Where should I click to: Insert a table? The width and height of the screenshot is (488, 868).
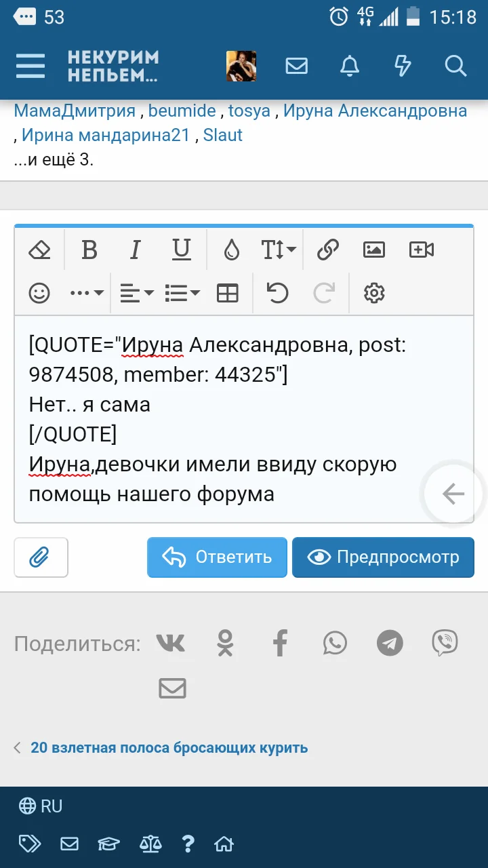click(228, 293)
